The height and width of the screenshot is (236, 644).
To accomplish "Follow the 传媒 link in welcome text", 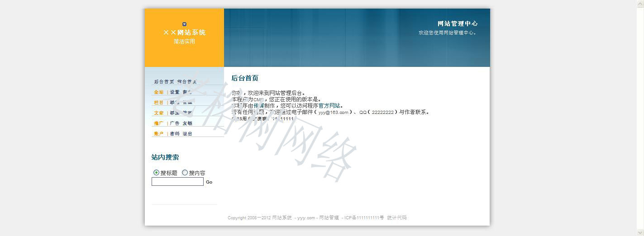I will (259, 106).
